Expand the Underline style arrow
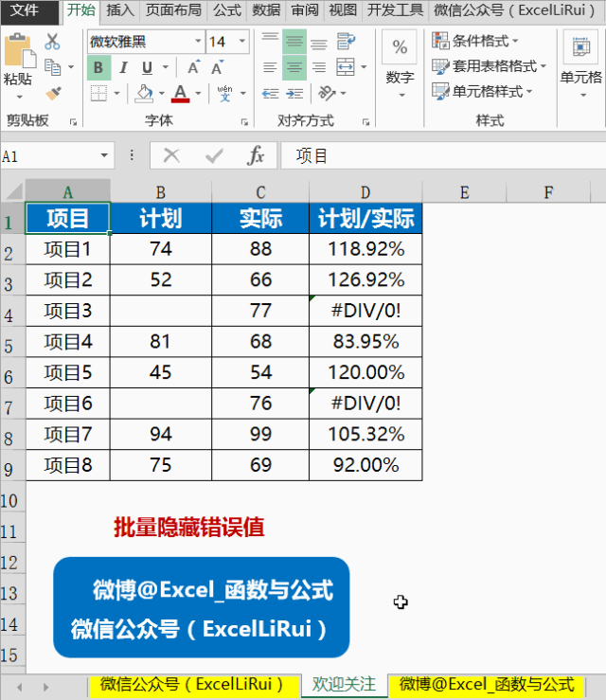606x700 pixels. click(x=166, y=67)
